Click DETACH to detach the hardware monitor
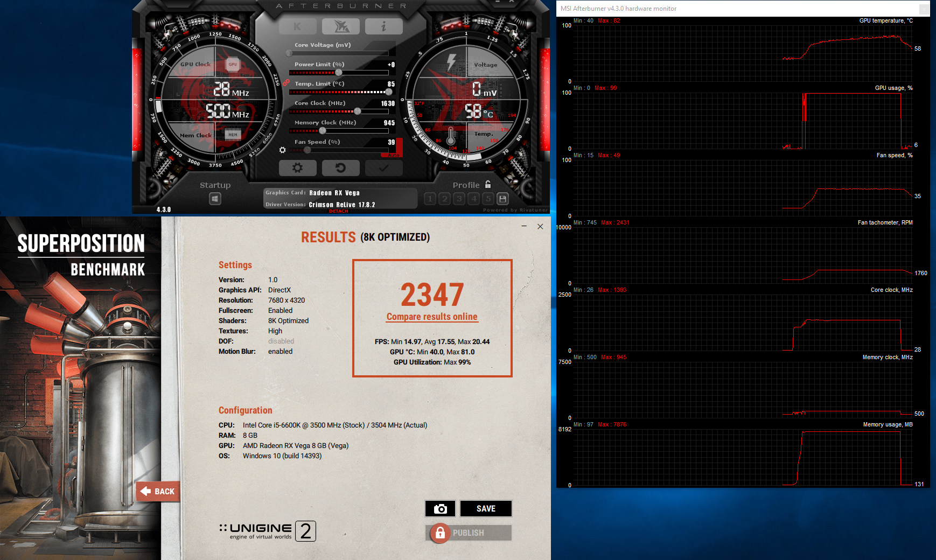Viewport: 936px width, 560px height. click(339, 211)
